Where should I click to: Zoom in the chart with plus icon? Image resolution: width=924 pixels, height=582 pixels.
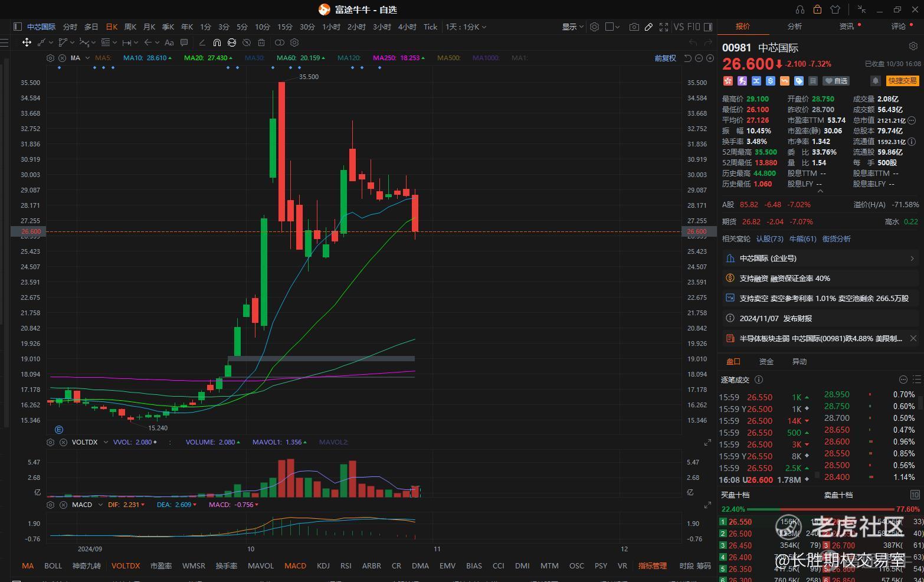coord(710,58)
